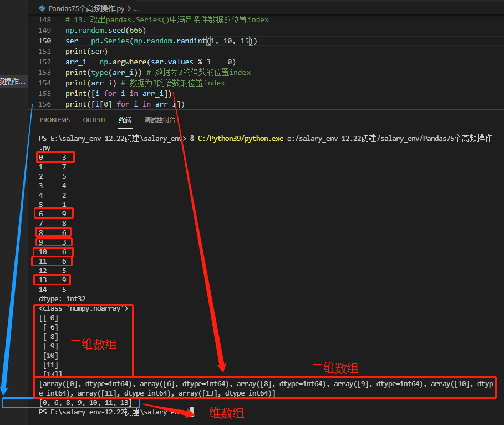The width and height of the screenshot is (504, 425).
Task: Click the terminal output row '12 5'
Action: pyautogui.click(x=52, y=271)
